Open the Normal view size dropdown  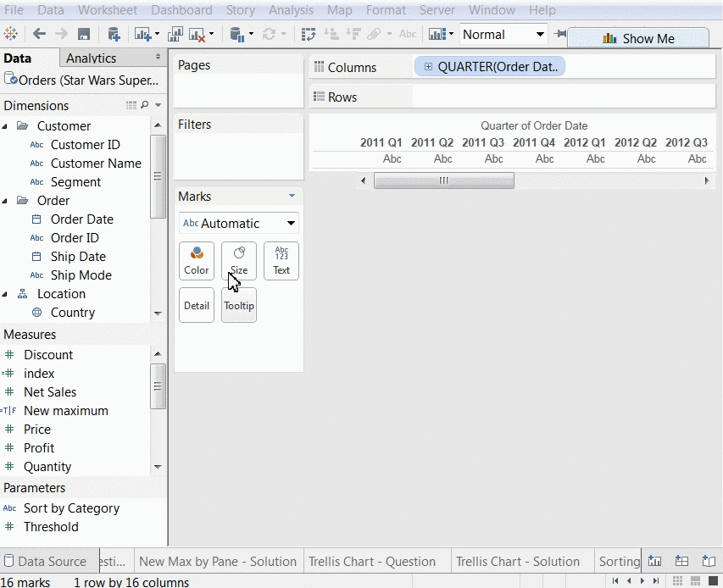point(503,35)
